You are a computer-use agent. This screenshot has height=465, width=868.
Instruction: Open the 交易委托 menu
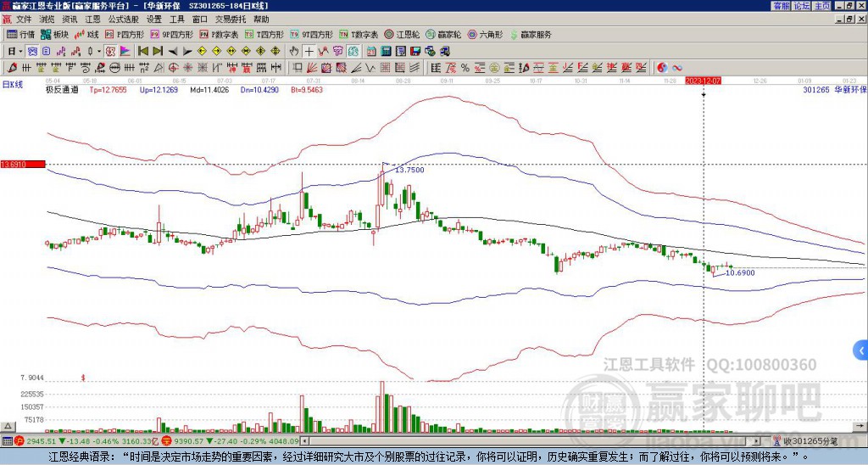pos(231,20)
